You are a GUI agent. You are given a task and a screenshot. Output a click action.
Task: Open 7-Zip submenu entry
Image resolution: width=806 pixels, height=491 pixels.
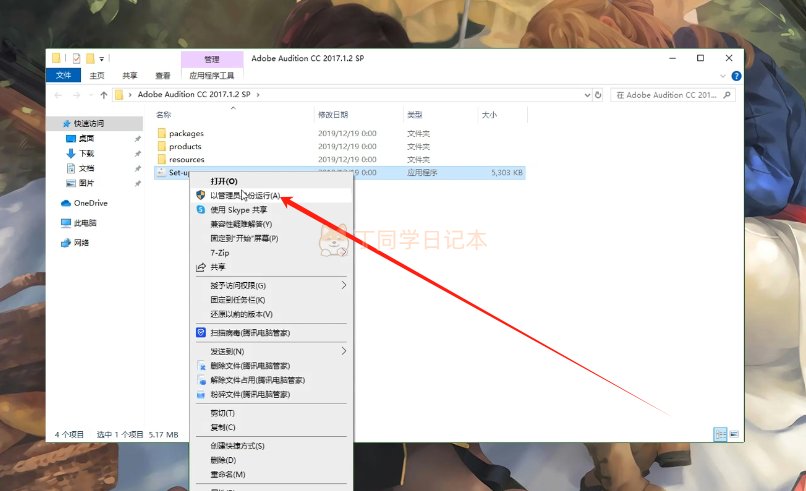[219, 253]
